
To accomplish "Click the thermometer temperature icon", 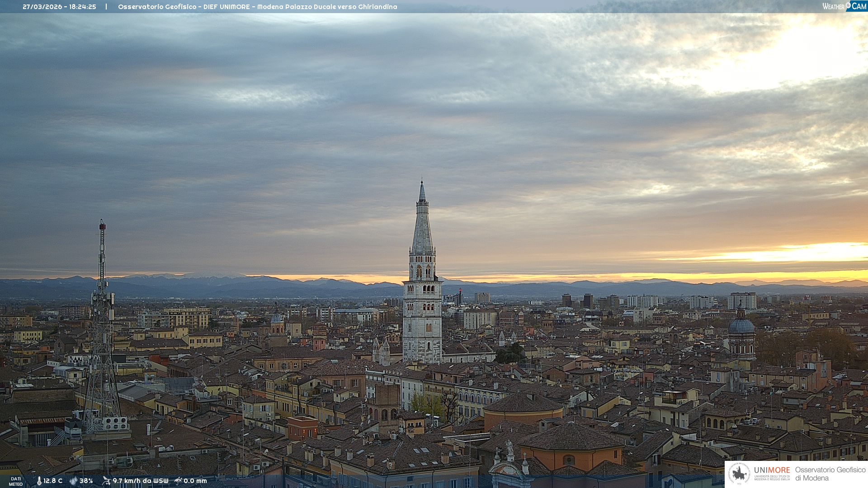I will click(x=39, y=481).
